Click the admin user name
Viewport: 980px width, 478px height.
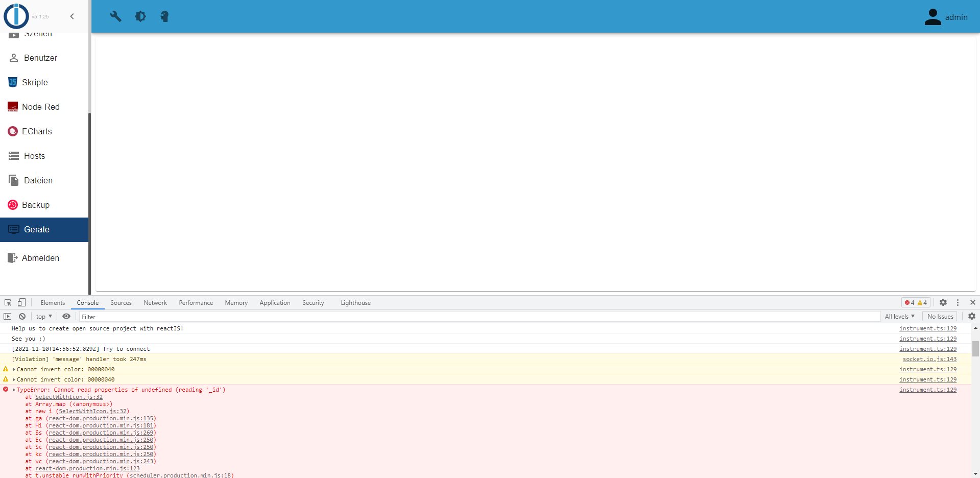[x=956, y=17]
